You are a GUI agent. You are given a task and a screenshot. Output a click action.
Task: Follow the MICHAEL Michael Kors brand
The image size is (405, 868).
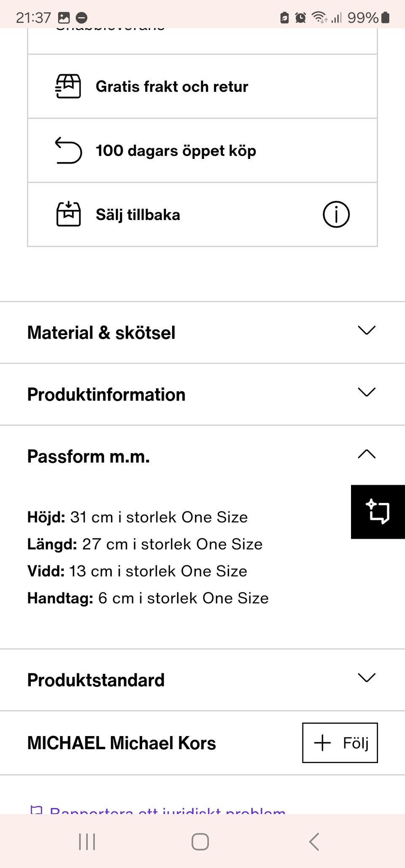(340, 743)
